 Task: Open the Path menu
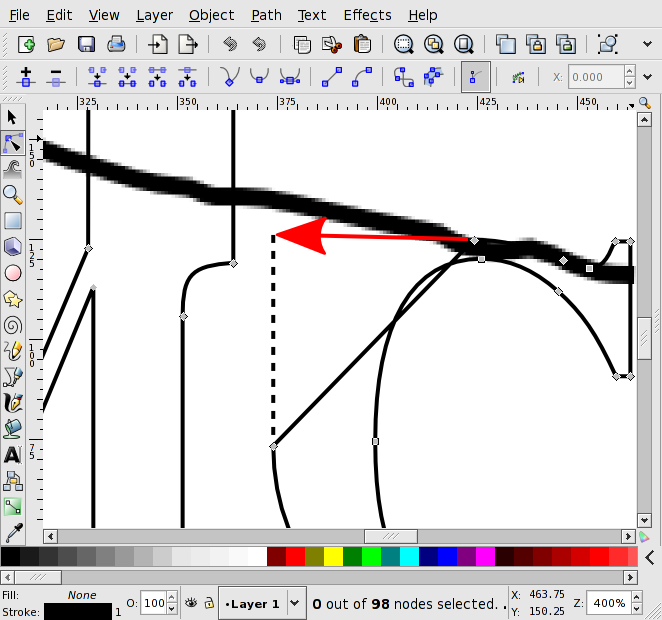(266, 15)
